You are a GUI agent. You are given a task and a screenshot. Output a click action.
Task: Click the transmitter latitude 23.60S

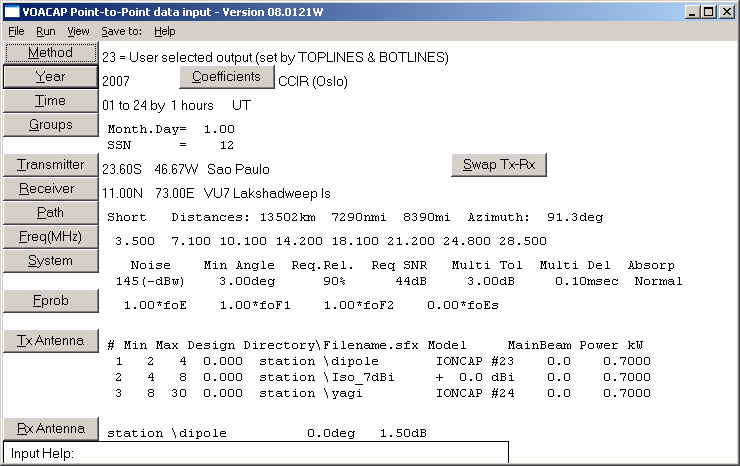click(x=122, y=169)
